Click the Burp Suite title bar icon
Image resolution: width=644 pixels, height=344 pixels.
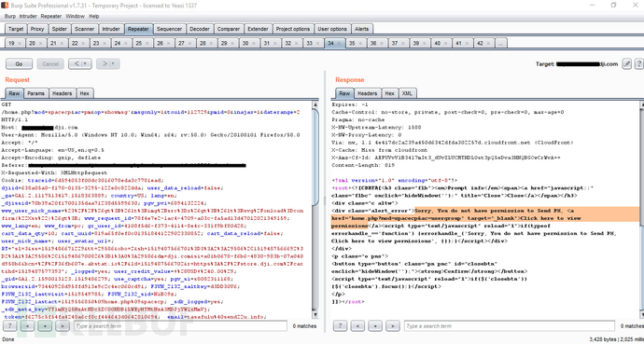(x=6, y=5)
